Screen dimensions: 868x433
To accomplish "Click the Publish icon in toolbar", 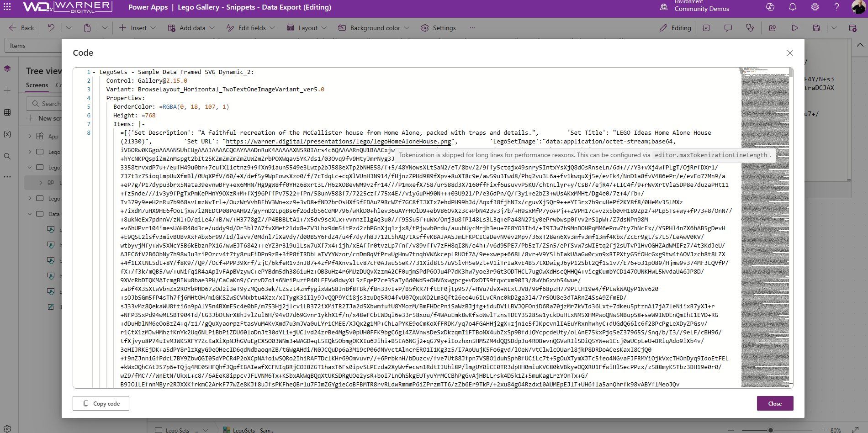I will pos(852,28).
